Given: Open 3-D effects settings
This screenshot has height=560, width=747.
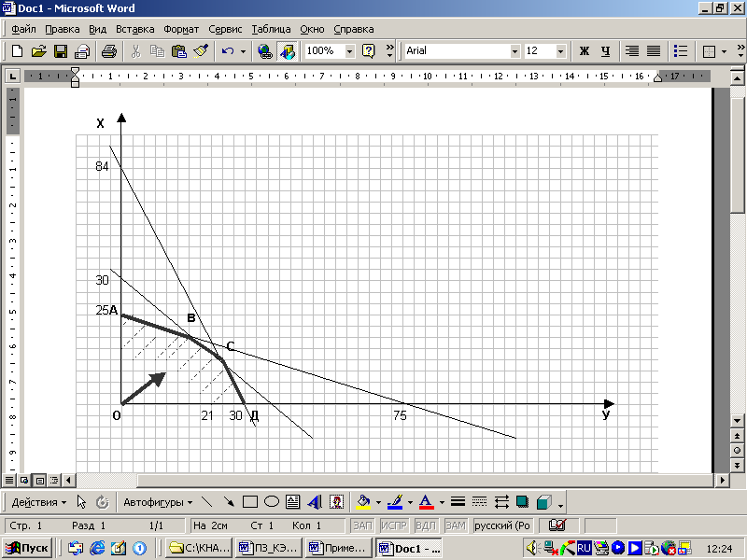Looking at the screenshot, I should 544,502.
